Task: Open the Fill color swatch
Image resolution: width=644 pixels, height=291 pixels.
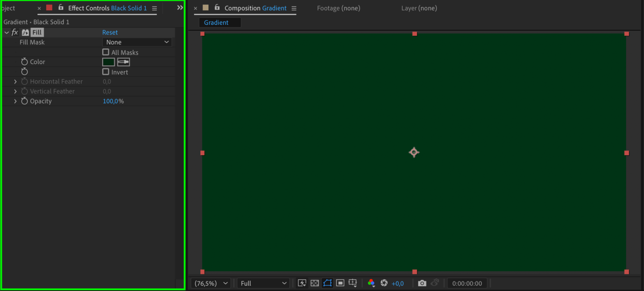Action: tap(108, 62)
